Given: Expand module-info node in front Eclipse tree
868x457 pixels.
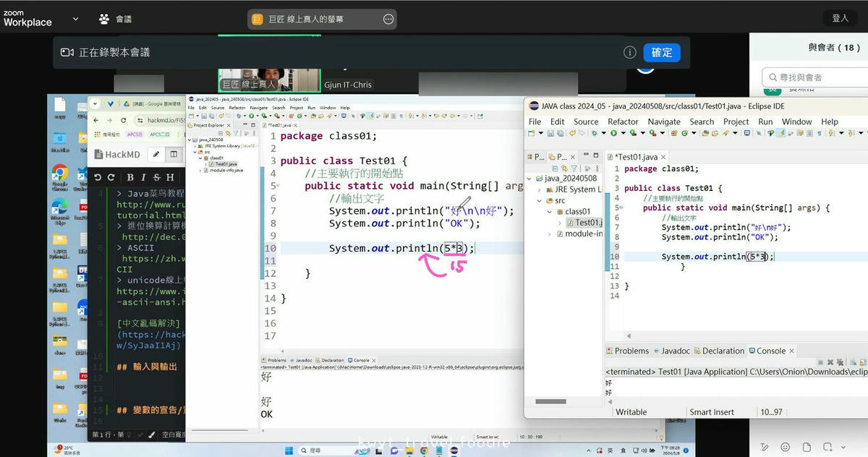Looking at the screenshot, I should coord(549,234).
